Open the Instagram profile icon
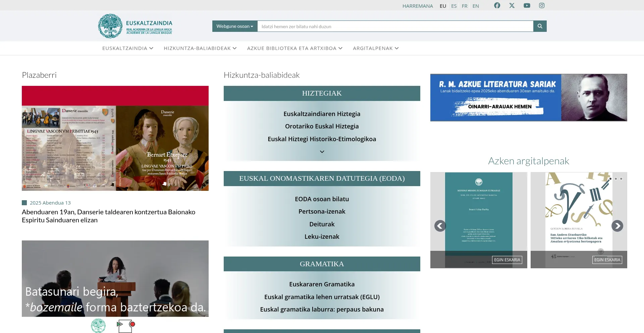Viewport: 644px width, 333px height. pyautogui.click(x=542, y=5)
